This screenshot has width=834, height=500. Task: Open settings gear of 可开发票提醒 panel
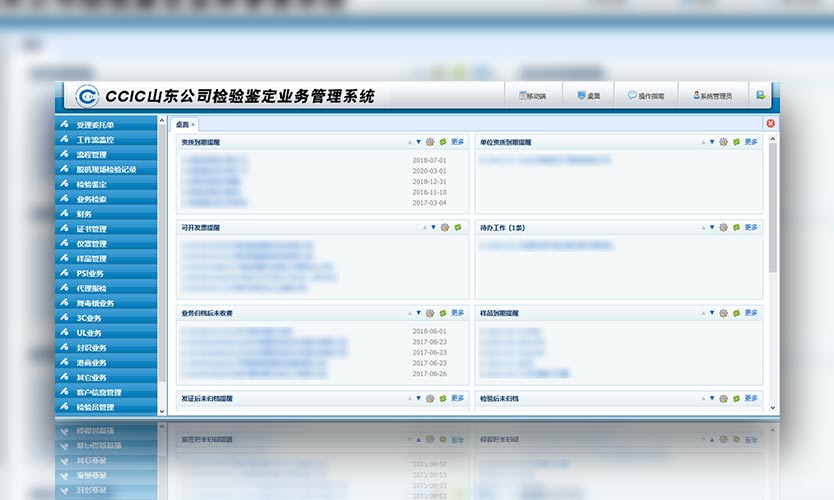(445, 228)
